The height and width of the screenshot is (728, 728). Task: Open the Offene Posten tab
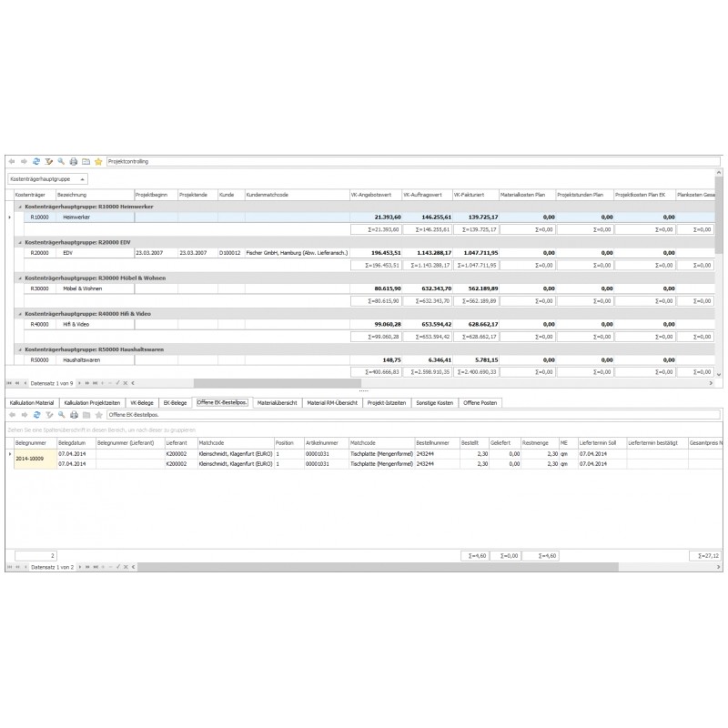tap(480, 403)
